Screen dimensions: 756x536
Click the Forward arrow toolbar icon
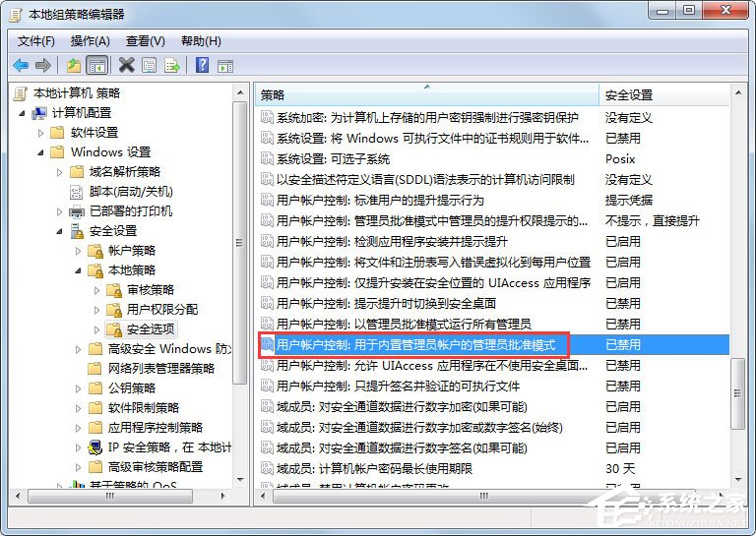tap(42, 65)
